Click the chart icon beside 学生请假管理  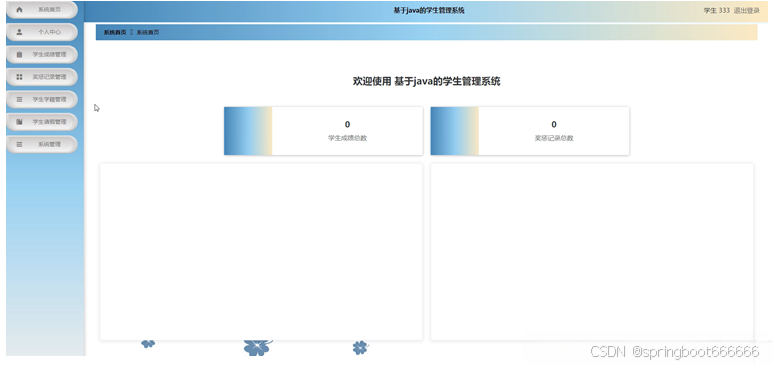click(20, 122)
